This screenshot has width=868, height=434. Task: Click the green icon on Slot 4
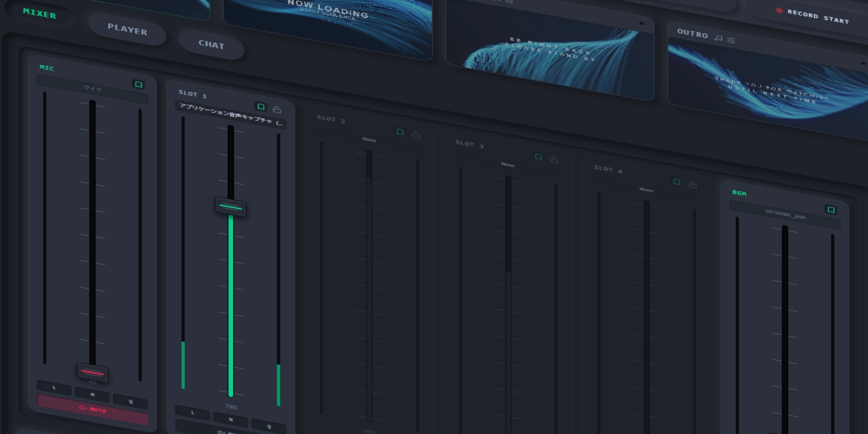(677, 182)
